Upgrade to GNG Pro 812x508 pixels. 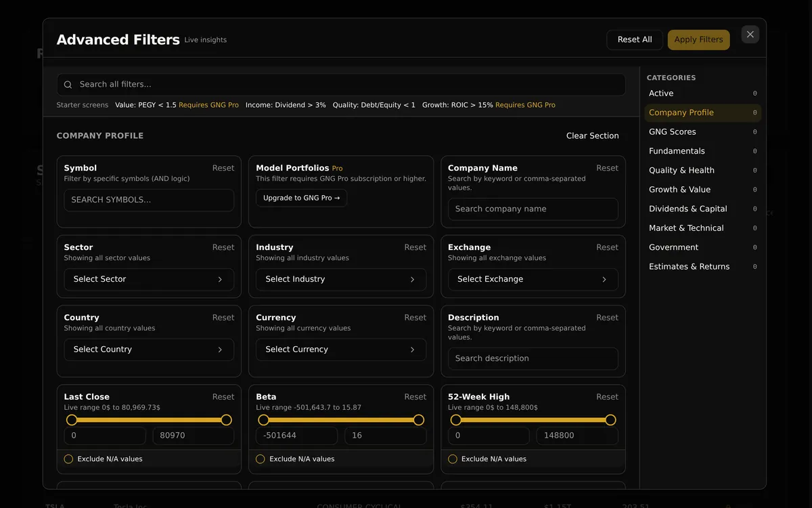coord(301,198)
